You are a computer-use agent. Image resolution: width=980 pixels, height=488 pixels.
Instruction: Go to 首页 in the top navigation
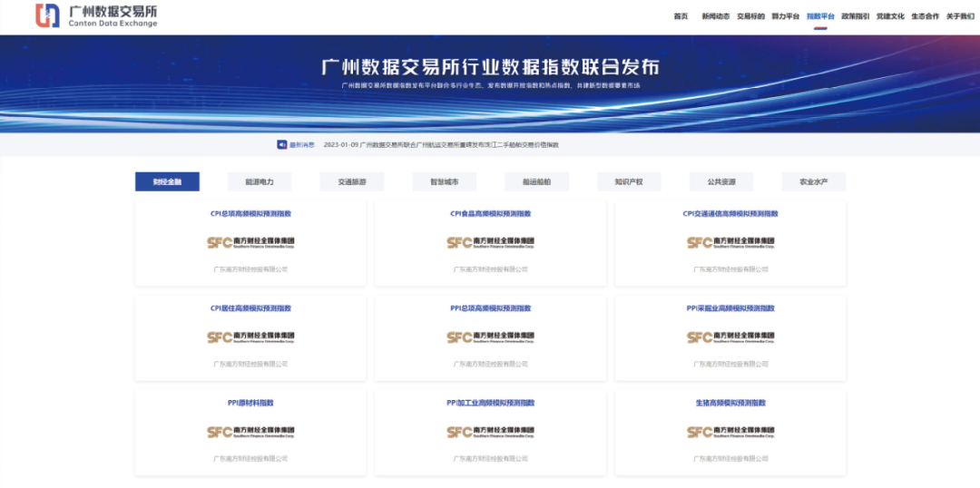681,17
